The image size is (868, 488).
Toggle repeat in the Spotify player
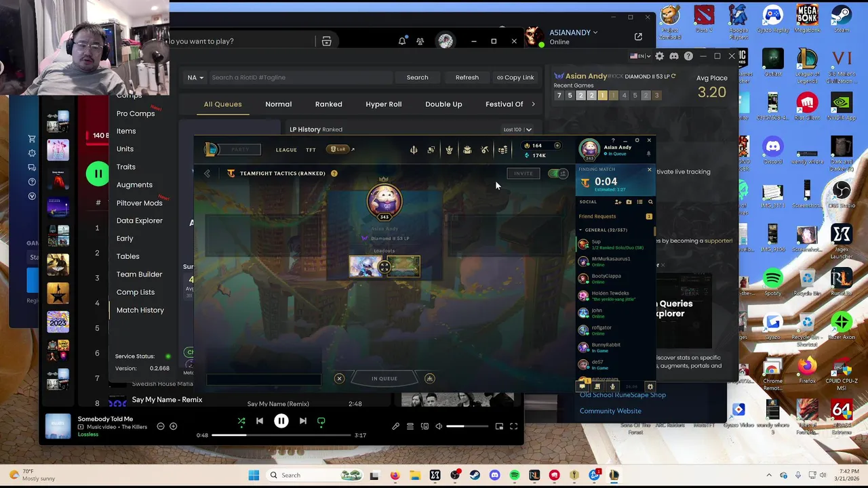point(321,421)
